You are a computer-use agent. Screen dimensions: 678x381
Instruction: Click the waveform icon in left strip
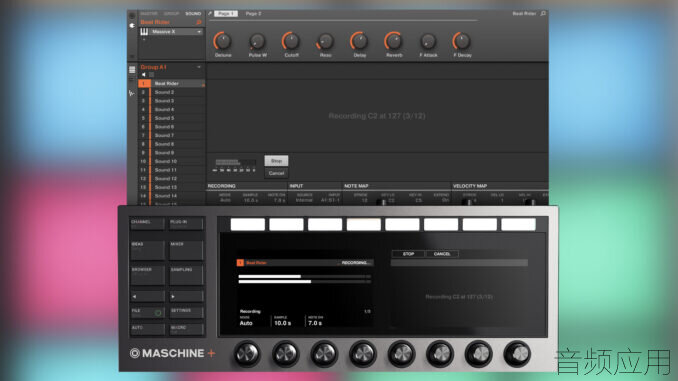[x=131, y=93]
